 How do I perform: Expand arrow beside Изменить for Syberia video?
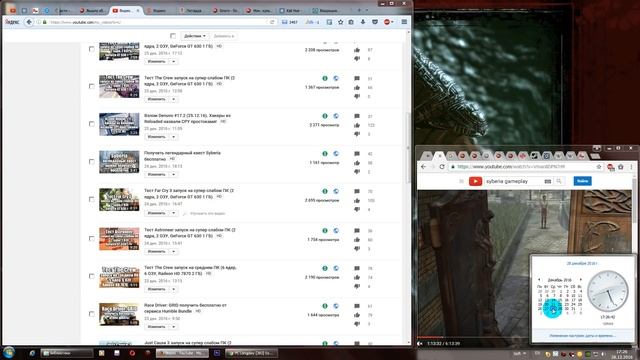pos(173,174)
